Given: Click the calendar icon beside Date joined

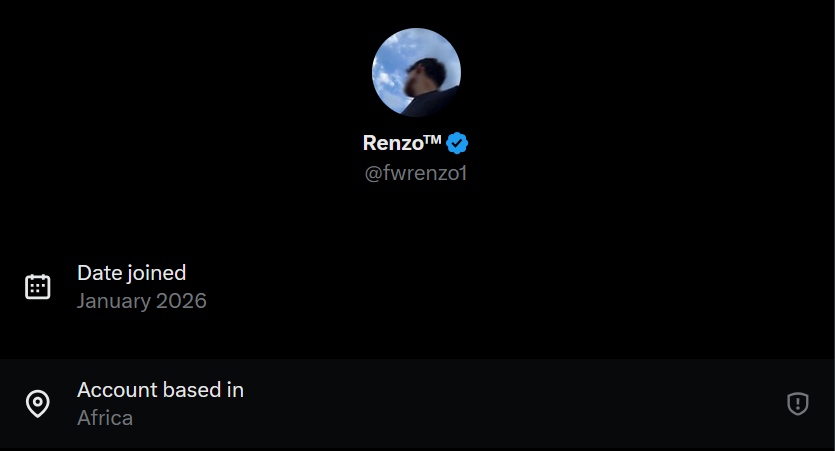Looking at the screenshot, I should pos(38,287).
